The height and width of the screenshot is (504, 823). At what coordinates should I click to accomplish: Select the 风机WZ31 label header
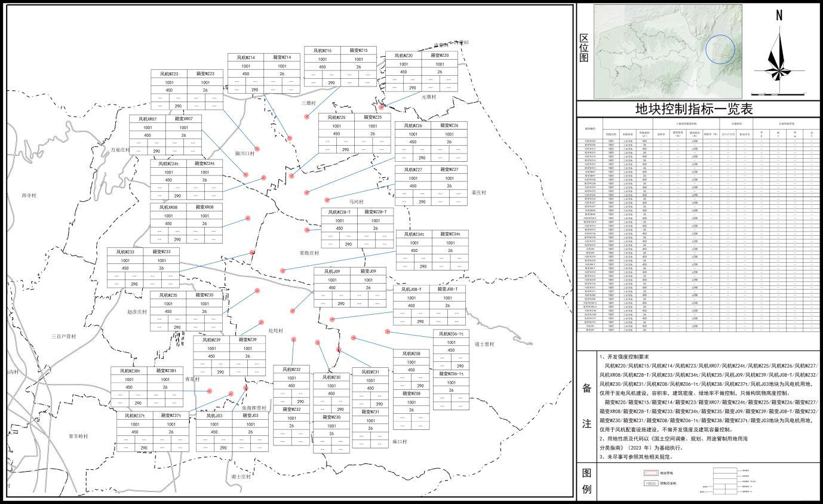point(370,372)
